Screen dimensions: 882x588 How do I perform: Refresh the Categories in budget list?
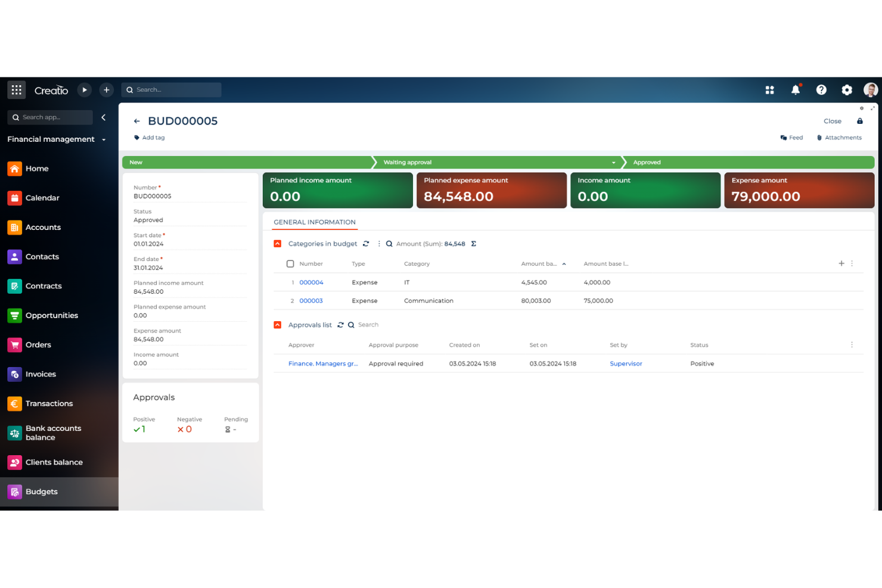coord(366,244)
